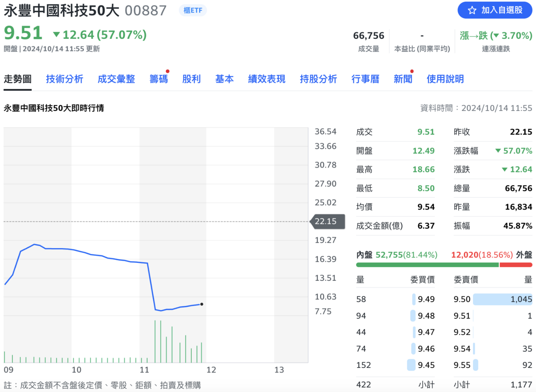
Task: Click the 漲→跌 (3.70%) indicator
Action: [496, 36]
